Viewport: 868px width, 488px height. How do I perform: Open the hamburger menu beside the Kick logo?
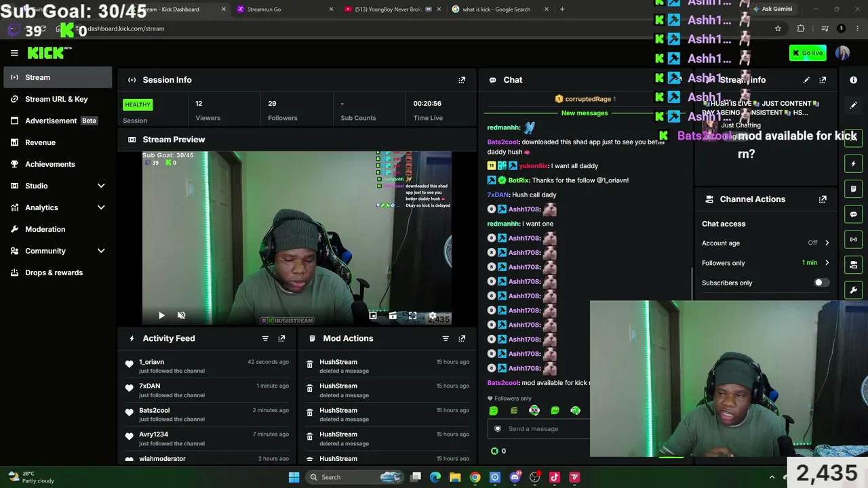tap(14, 53)
